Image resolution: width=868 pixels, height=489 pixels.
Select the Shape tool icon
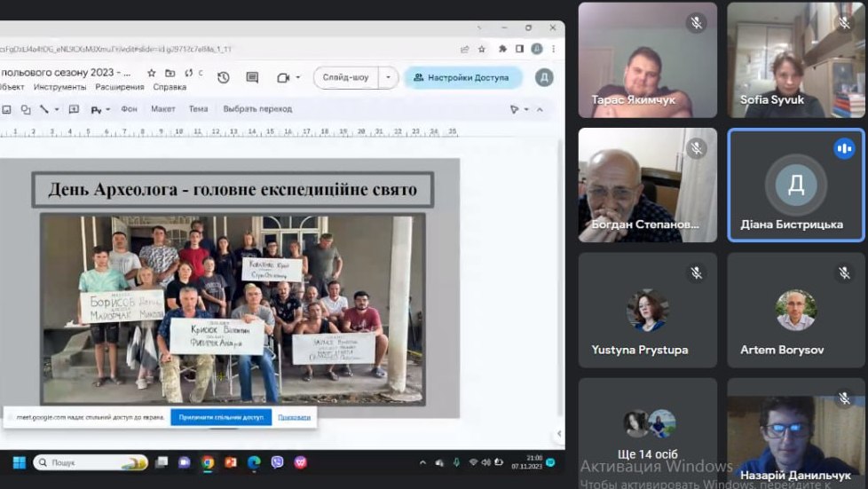(x=26, y=109)
